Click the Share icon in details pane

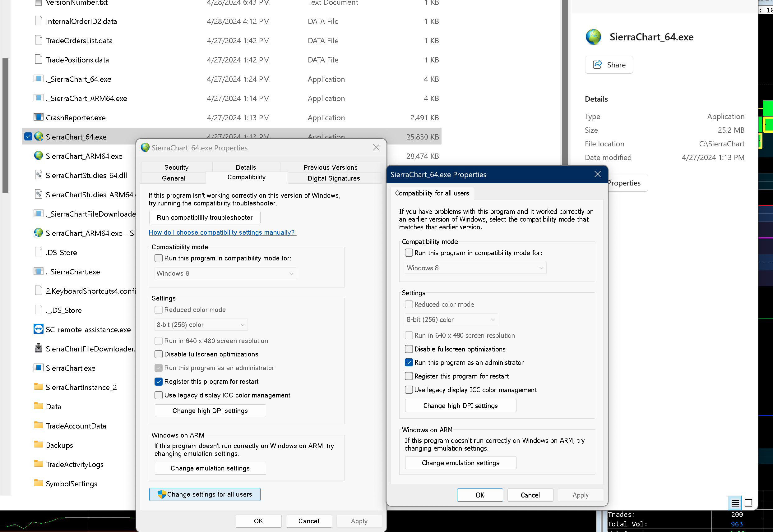coord(597,65)
